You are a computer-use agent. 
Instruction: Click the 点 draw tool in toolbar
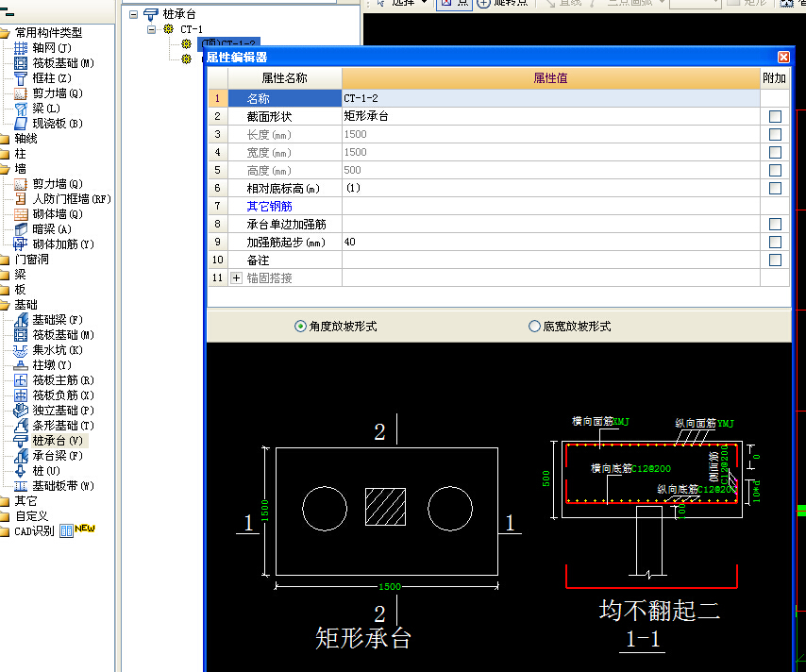(454, 3)
